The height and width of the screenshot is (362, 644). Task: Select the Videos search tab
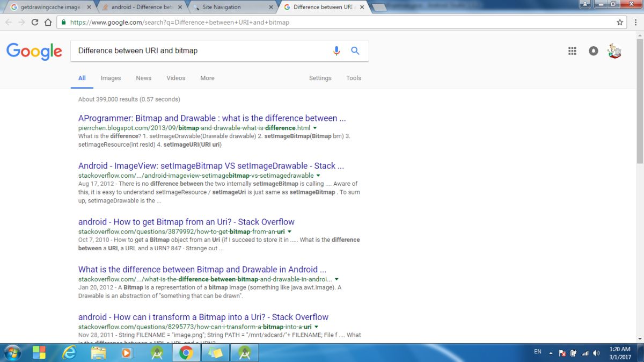click(175, 78)
